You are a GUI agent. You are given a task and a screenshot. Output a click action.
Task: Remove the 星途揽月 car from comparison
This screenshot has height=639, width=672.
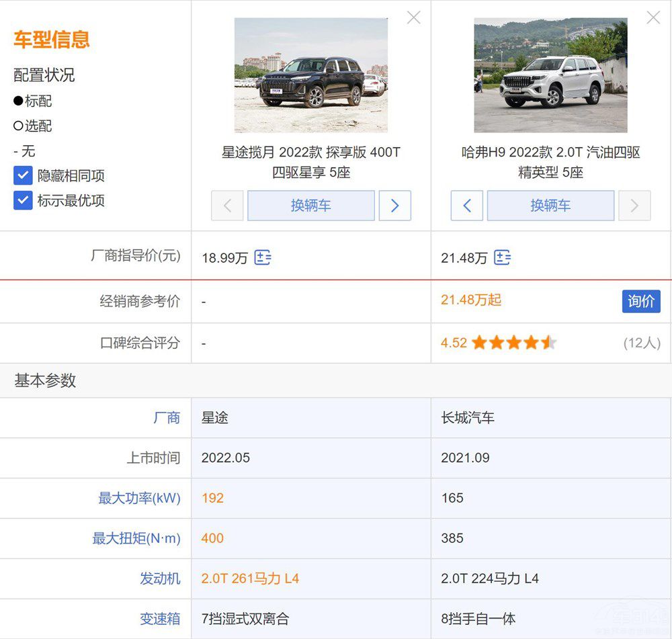tap(413, 18)
